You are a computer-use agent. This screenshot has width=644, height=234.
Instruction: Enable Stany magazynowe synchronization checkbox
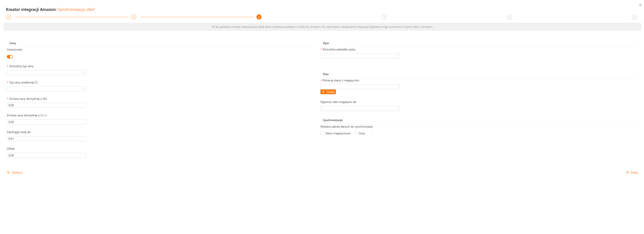point(322,133)
